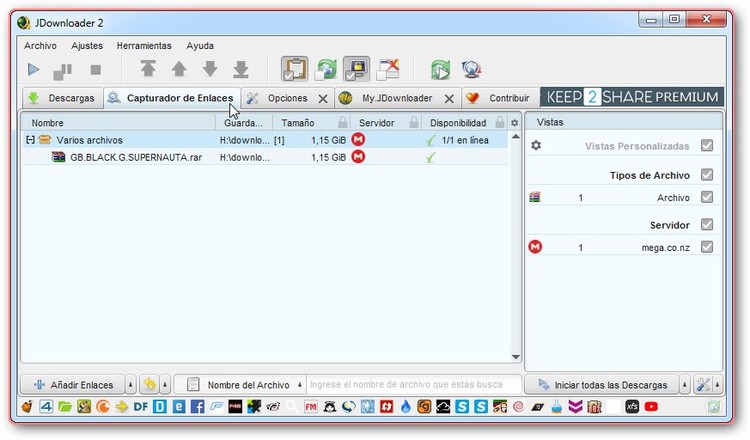Image resolution: width=750 pixels, height=440 pixels.
Task: Move selection to top arrow icon
Action: 148,69
